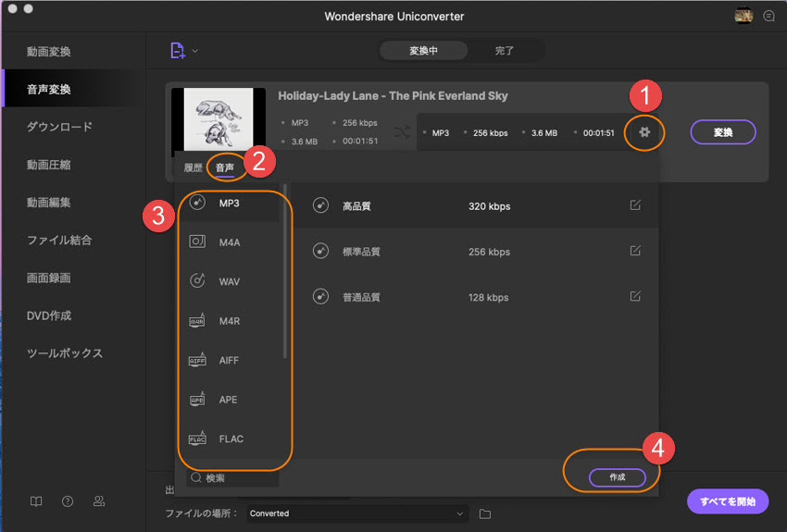Open the account users icon

99,501
